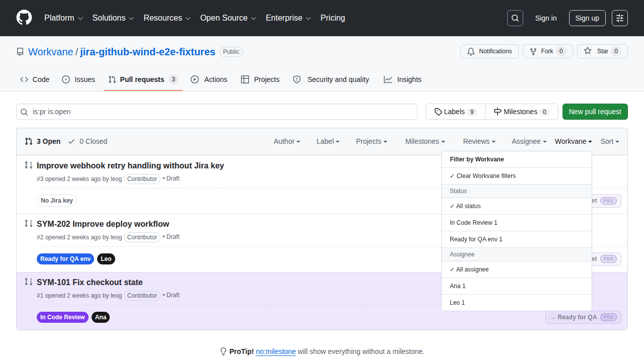
Task: Open the Issues tab
Action: click(78, 79)
